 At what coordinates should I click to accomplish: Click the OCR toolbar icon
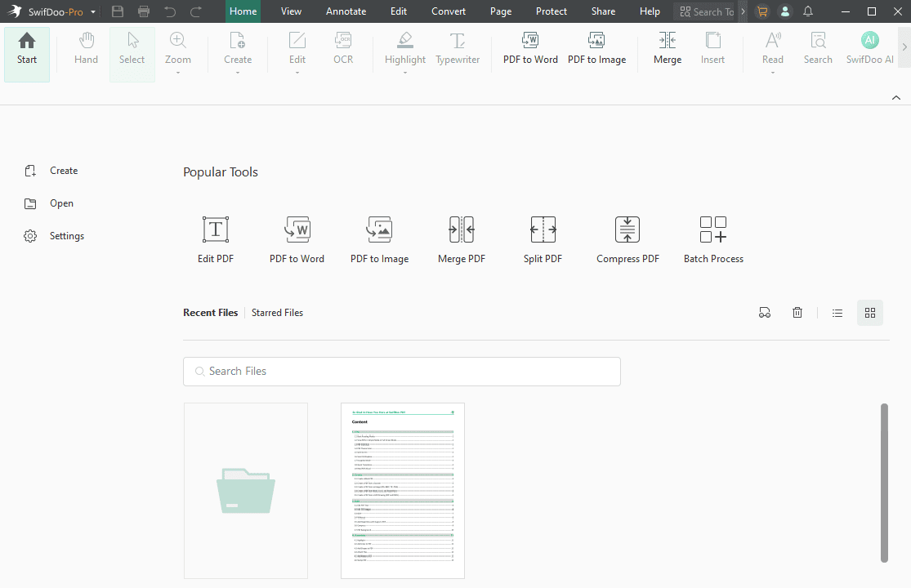click(x=343, y=47)
